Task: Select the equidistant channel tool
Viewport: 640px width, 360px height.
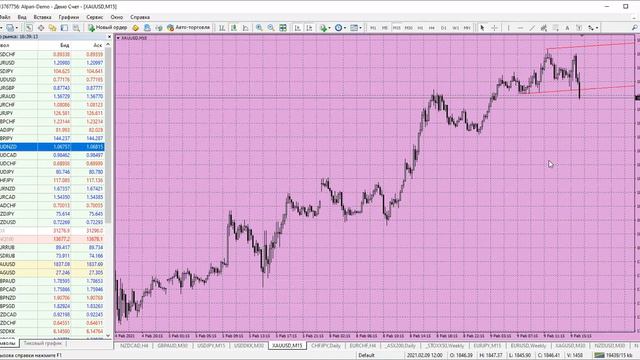Action: coord(544,28)
